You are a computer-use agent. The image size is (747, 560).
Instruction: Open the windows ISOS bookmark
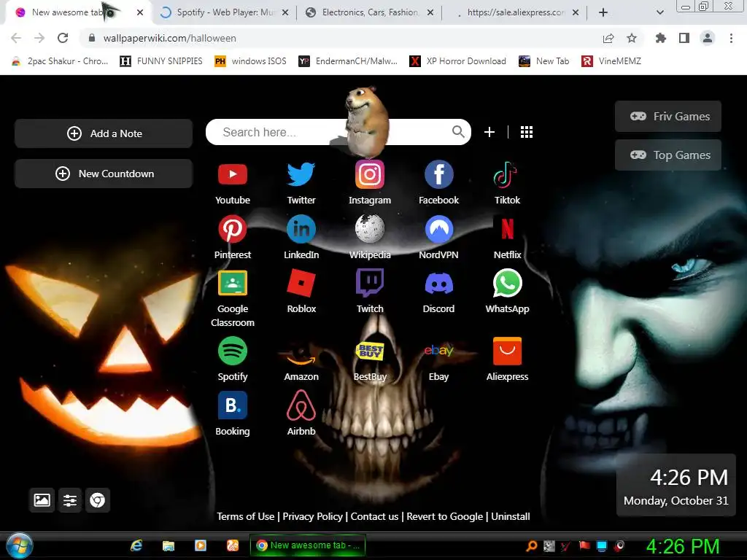pyautogui.click(x=250, y=61)
